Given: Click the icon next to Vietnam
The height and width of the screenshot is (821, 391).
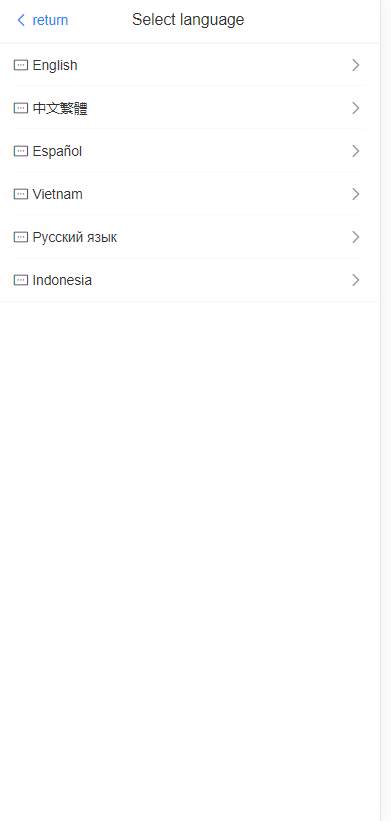Looking at the screenshot, I should (x=20, y=194).
